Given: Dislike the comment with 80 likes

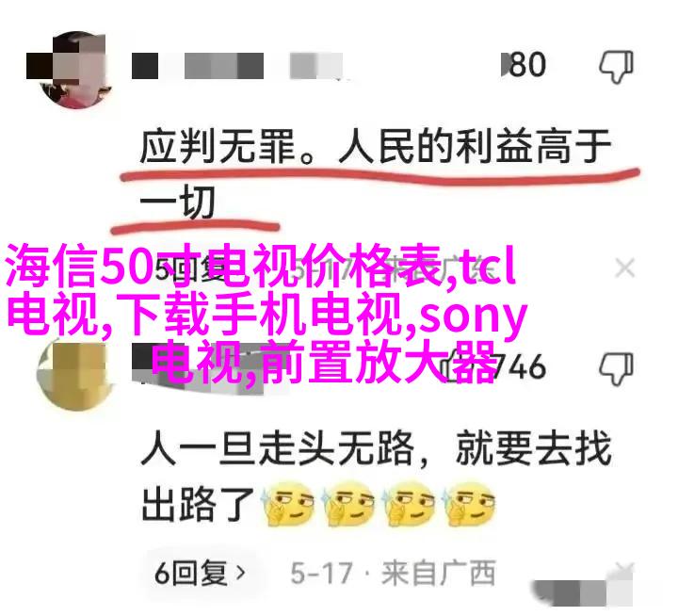Looking at the screenshot, I should [617, 66].
